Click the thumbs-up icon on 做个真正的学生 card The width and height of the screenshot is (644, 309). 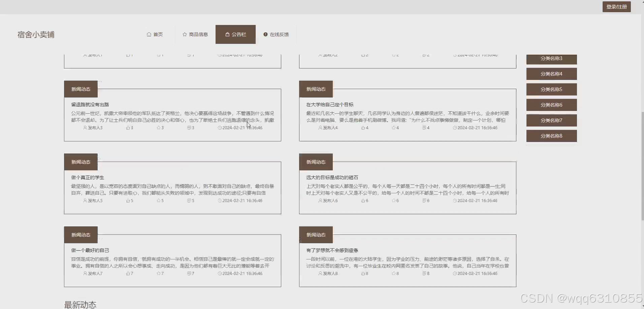click(x=128, y=200)
